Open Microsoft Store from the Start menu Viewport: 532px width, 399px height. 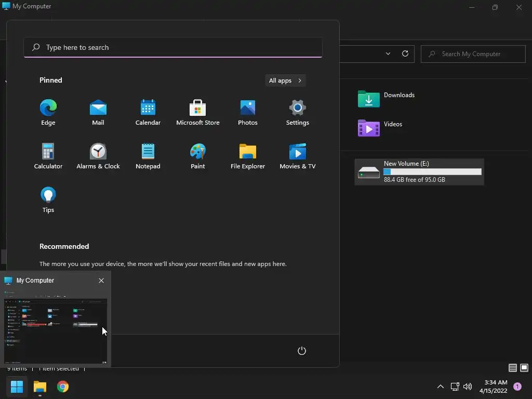tap(198, 112)
